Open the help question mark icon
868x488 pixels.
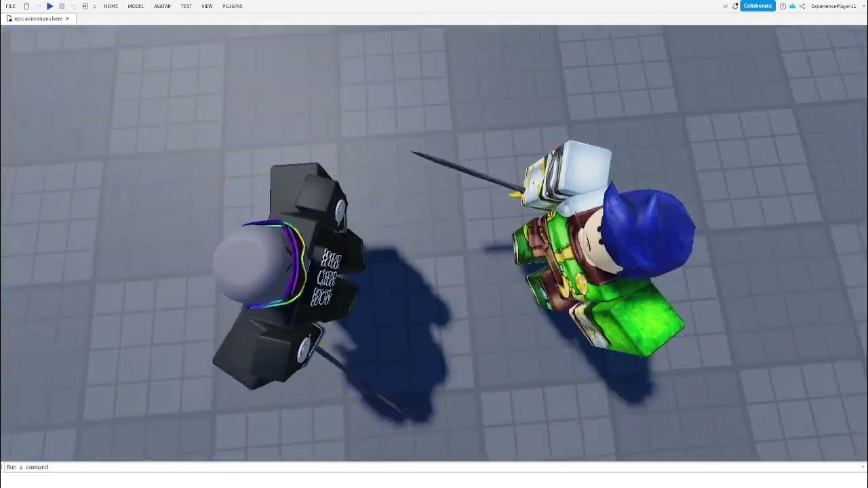point(783,6)
